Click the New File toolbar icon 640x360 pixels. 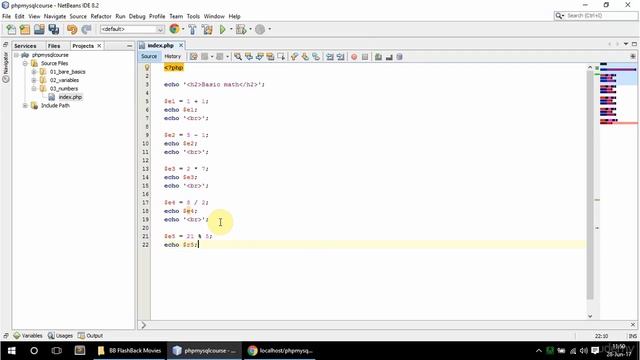(11, 29)
